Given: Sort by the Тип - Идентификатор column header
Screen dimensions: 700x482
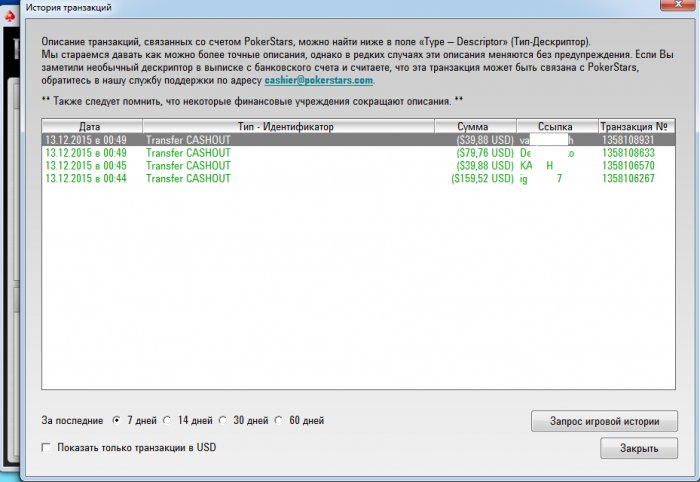Looking at the screenshot, I should pyautogui.click(x=288, y=126).
